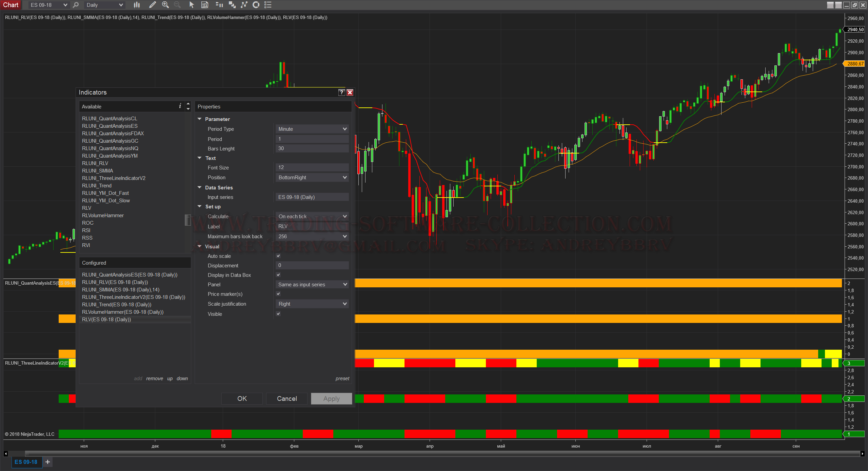Click the bar type candlestick icon
Screen dimensions: 868x471
[x=137, y=5]
